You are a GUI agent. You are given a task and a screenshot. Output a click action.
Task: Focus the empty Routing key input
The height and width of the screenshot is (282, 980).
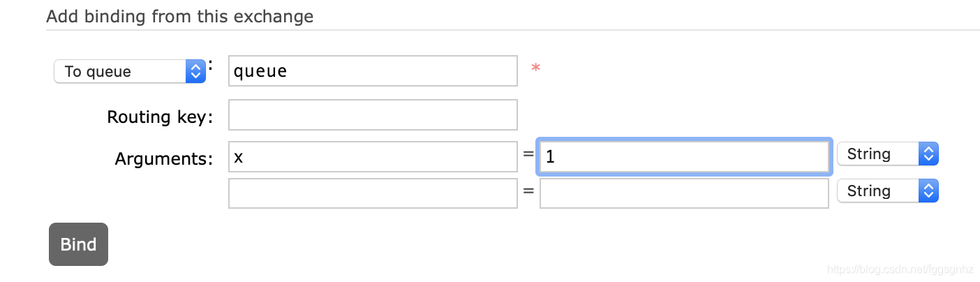point(373,114)
